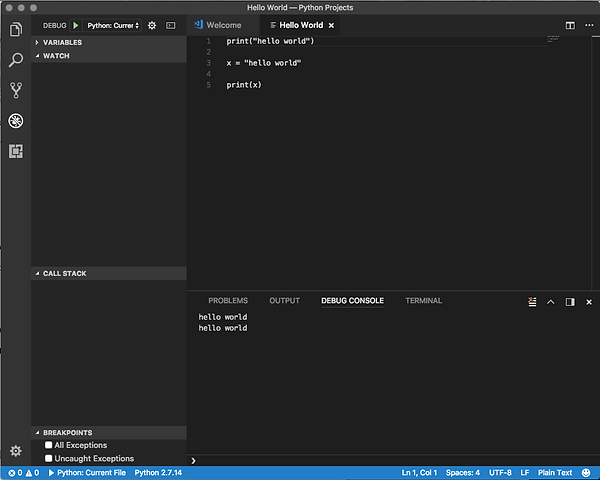Move the panel to the side
The height and width of the screenshot is (480, 600).
pos(570,302)
